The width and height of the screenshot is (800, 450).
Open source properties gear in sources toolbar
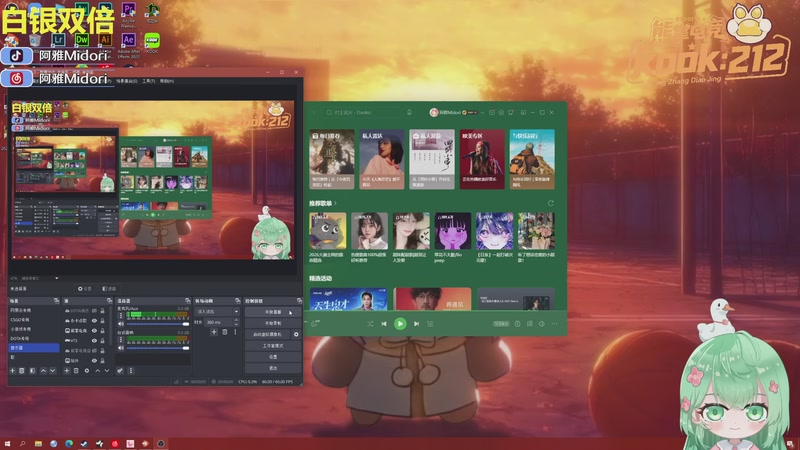point(87,371)
